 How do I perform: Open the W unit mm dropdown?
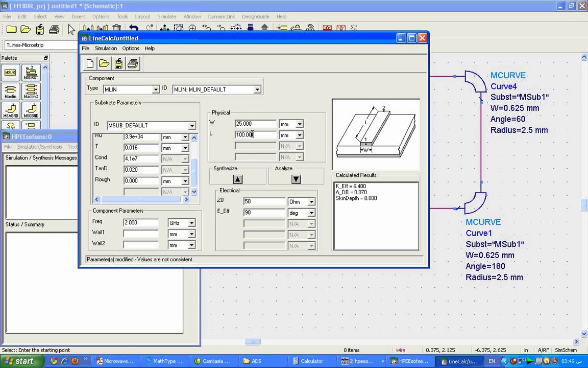click(x=300, y=124)
